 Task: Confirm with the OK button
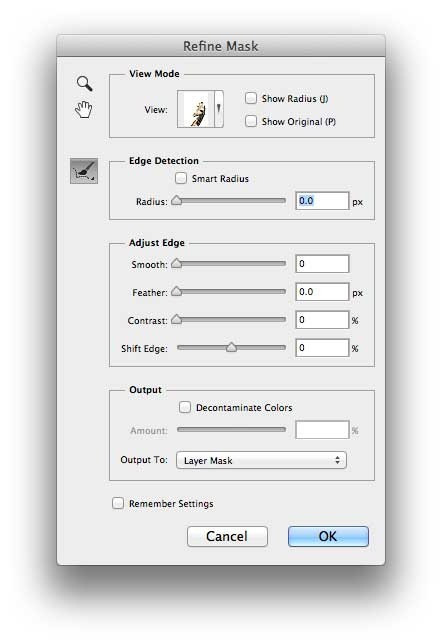(328, 536)
